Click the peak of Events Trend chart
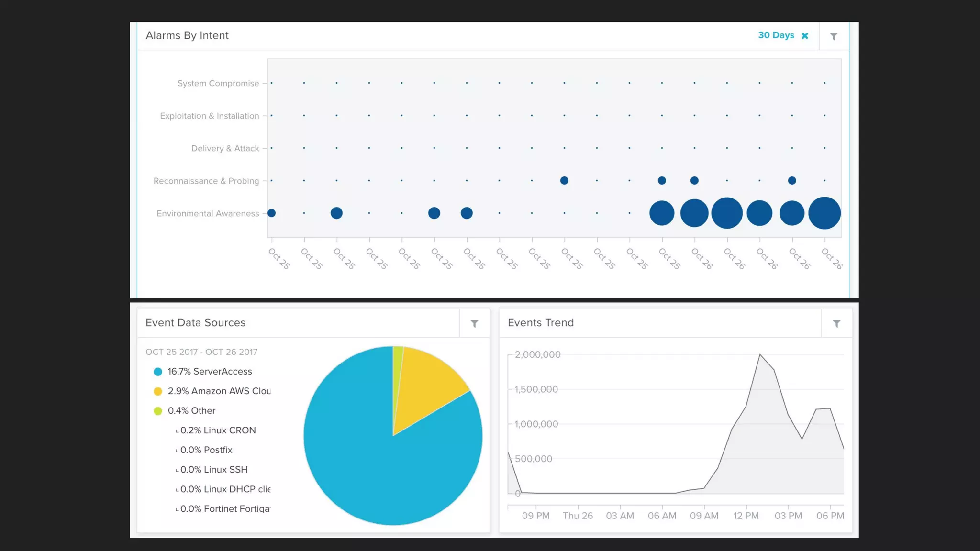The height and width of the screenshot is (551, 980). tap(760, 355)
